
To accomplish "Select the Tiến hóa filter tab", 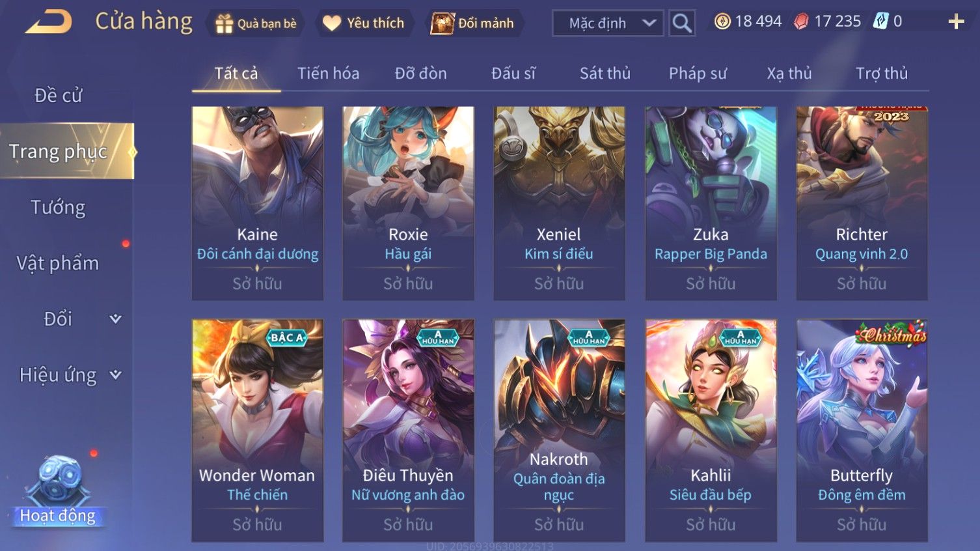I will tap(329, 74).
